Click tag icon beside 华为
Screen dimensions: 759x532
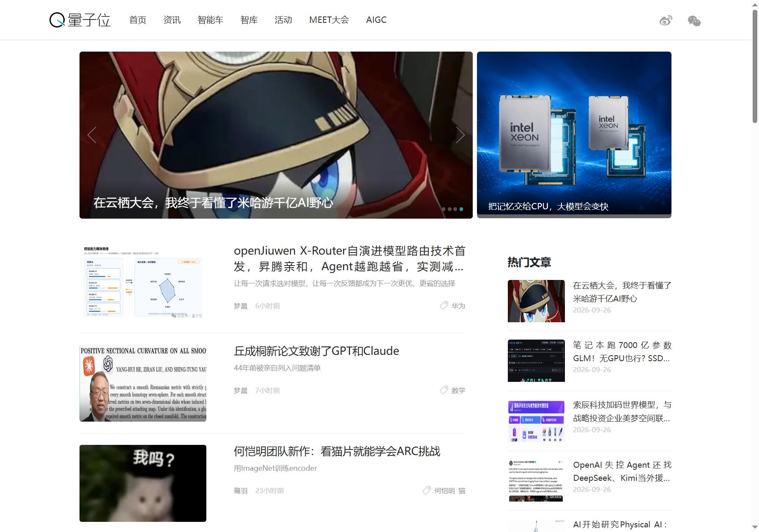444,305
